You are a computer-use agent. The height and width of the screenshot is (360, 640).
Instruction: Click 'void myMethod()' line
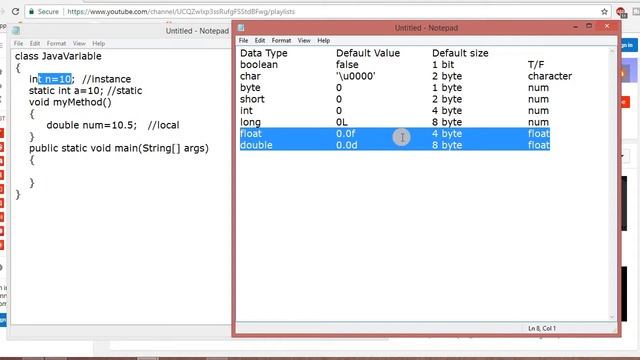pyautogui.click(x=70, y=102)
